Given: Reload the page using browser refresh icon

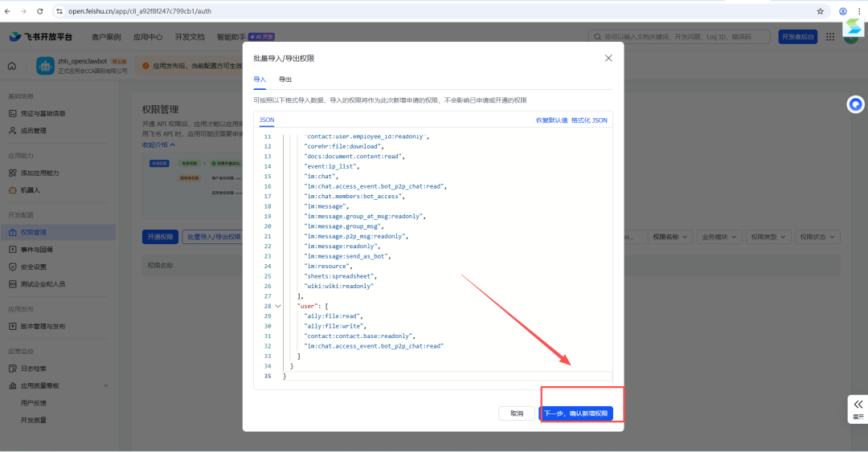Looking at the screenshot, I should (40, 11).
